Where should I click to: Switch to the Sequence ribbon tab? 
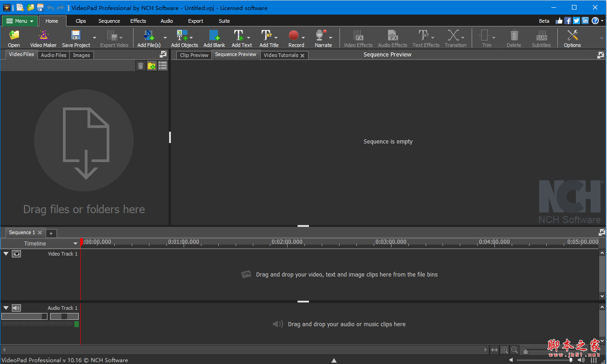click(109, 21)
